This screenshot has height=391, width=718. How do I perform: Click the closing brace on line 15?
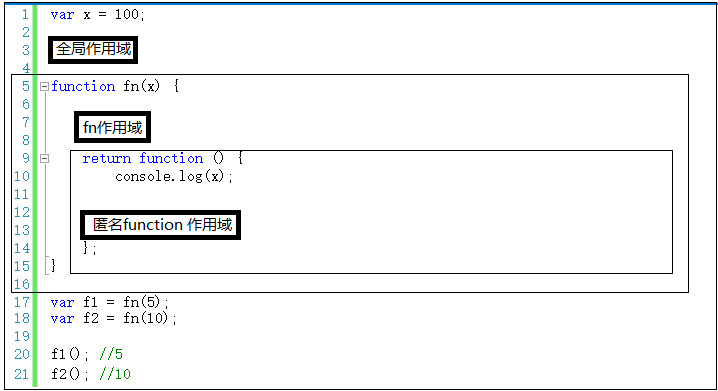coord(53,266)
